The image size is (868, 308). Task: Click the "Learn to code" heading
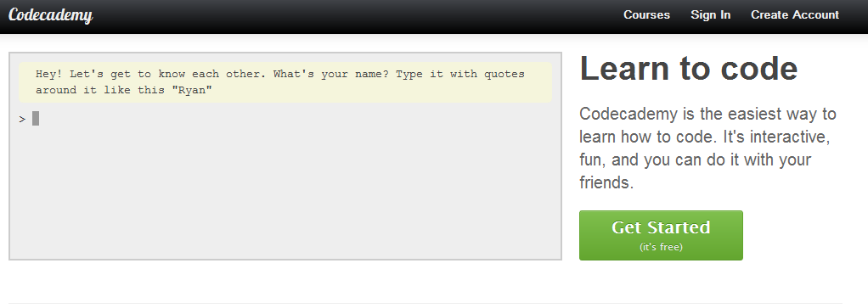click(x=689, y=69)
